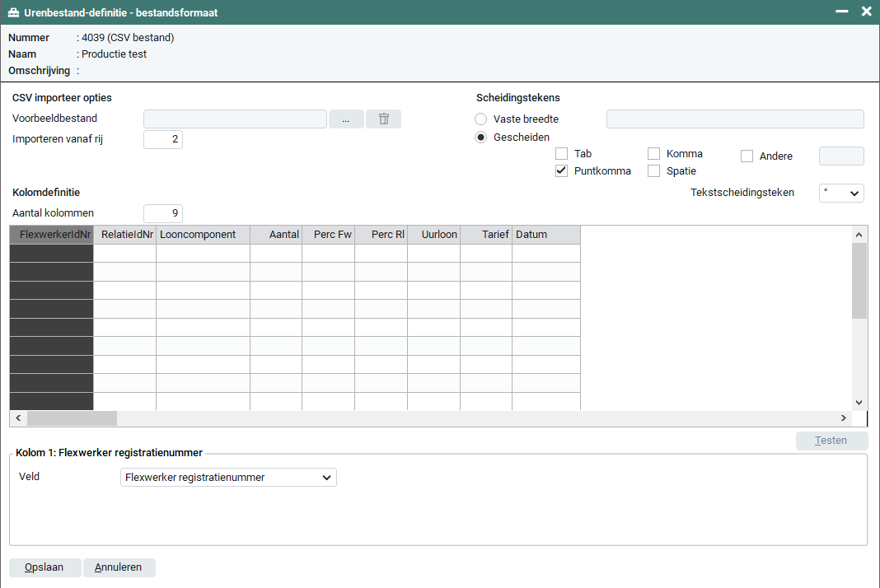Click the Opslaan button
Image resolution: width=880 pixels, height=588 pixels.
(x=45, y=567)
